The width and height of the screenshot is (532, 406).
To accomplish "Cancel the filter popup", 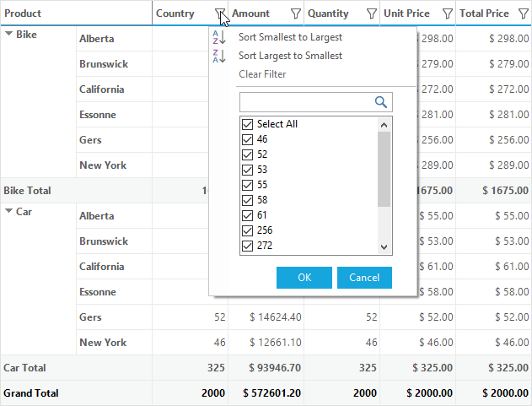I will pos(364,278).
